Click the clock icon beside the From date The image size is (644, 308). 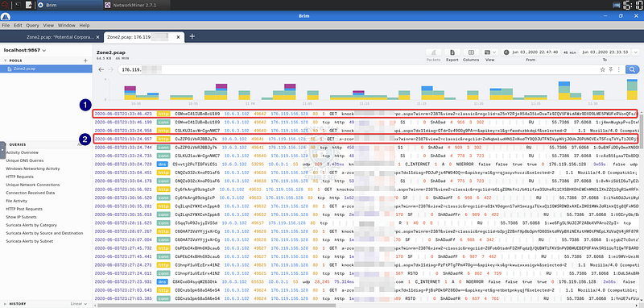point(506,52)
